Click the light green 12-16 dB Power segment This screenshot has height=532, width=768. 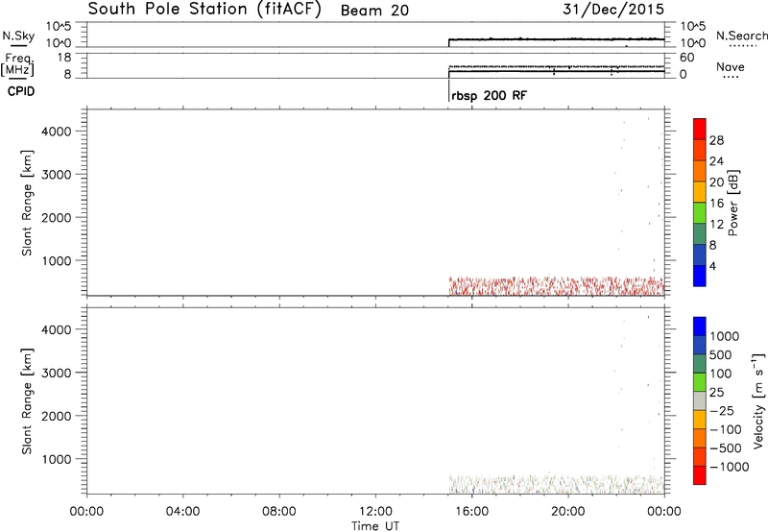[x=700, y=212]
